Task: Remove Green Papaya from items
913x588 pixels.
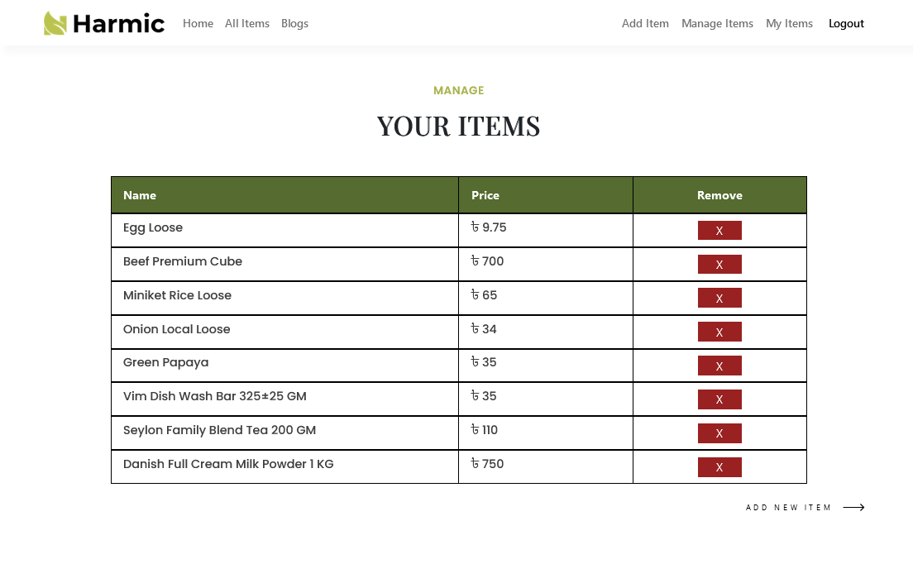Action: tap(719, 366)
